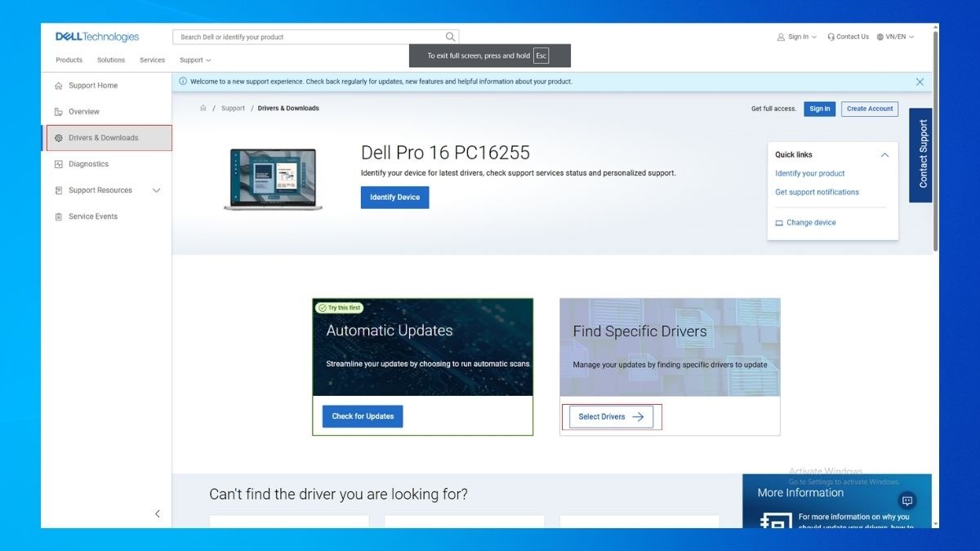Open the Sign In dropdown in header
Viewport: 980px width, 551px height.
[797, 37]
